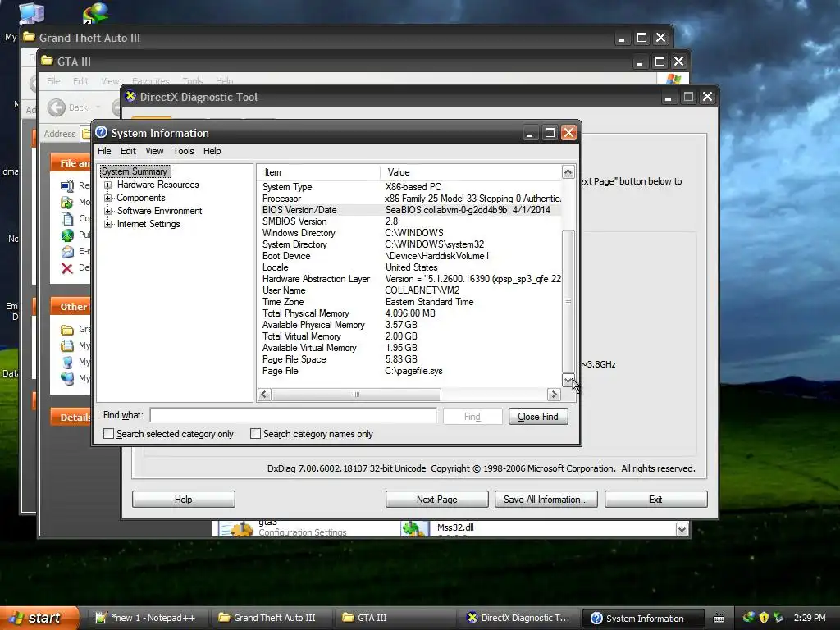Switch to Grand Theft Auto III taskbar button
The image size is (840, 630).
point(271,618)
